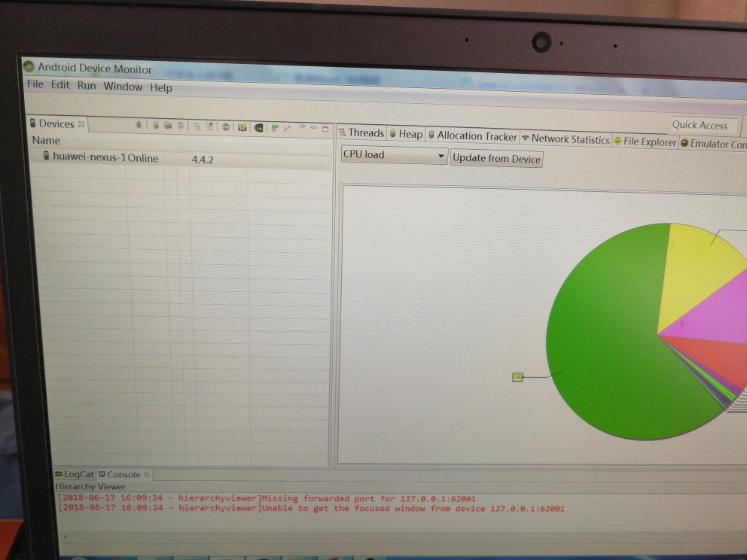Click the Cause GC trash can icon
This screenshot has height=560, width=747.
(181, 126)
